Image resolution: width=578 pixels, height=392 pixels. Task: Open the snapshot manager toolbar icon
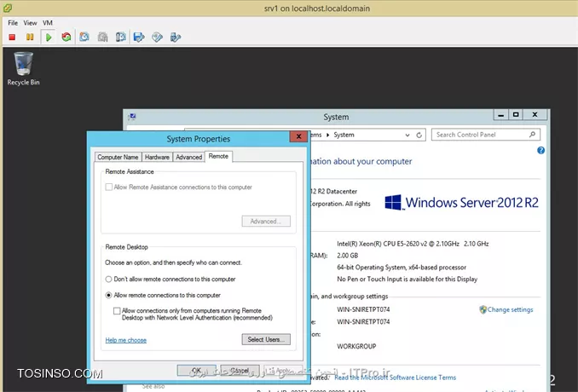121,37
